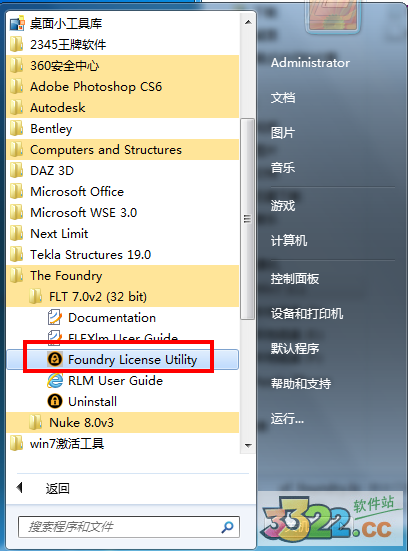Expand the Nuke 8.0v3 folder

click(123, 422)
